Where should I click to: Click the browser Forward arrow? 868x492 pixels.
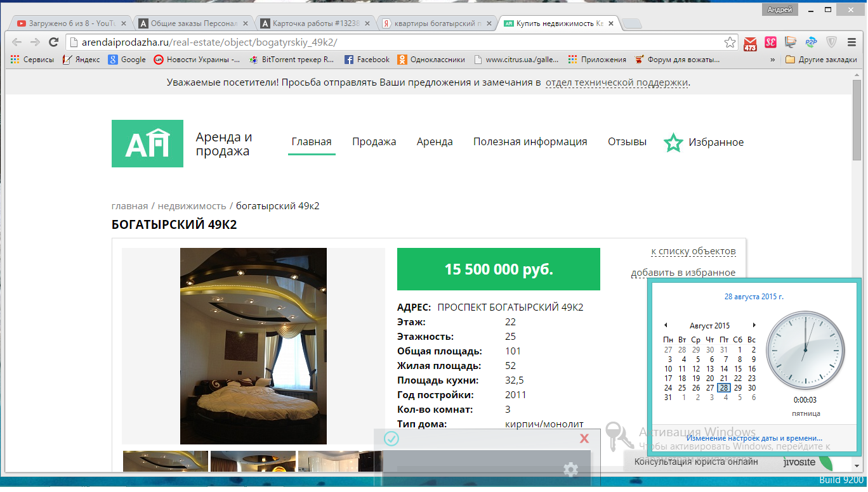tap(35, 42)
